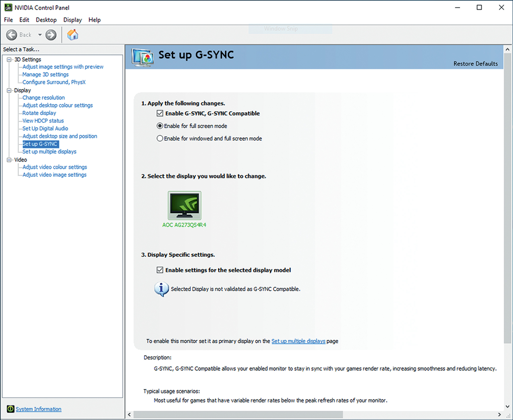Click Restore Defaults
The height and width of the screenshot is (420, 513).
tap(475, 64)
